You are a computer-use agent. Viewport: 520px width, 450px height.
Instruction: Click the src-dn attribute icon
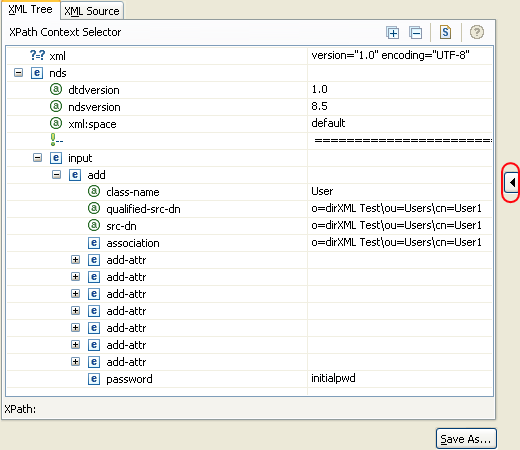[94, 225]
